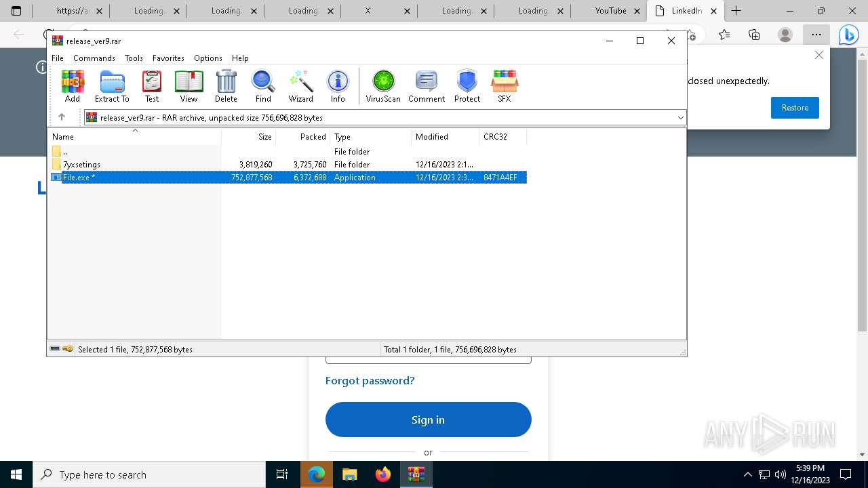
Task: Show archive Info
Action: point(338,86)
